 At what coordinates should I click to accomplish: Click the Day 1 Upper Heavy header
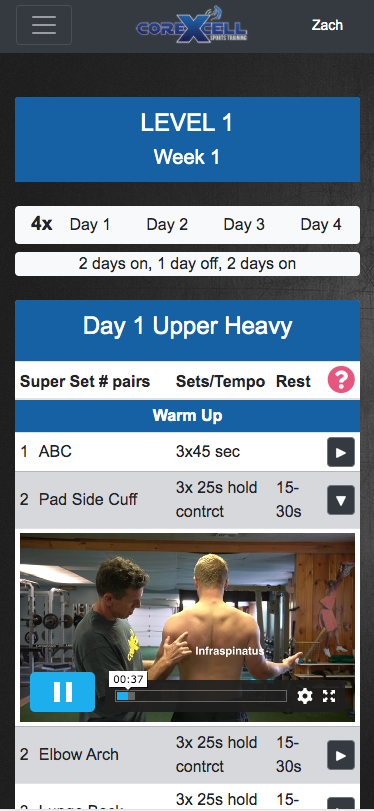pyautogui.click(x=187, y=326)
